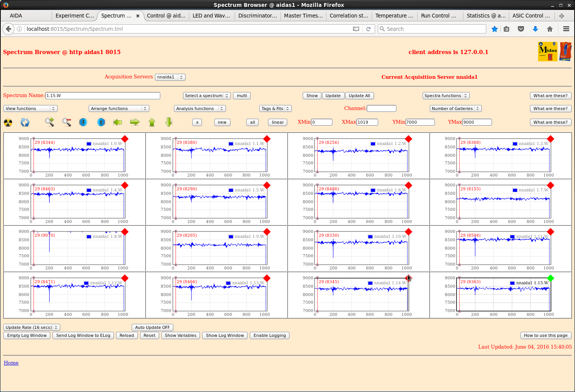Click the blue double up arrow icon
The height and width of the screenshot is (392, 575).
coord(101,122)
